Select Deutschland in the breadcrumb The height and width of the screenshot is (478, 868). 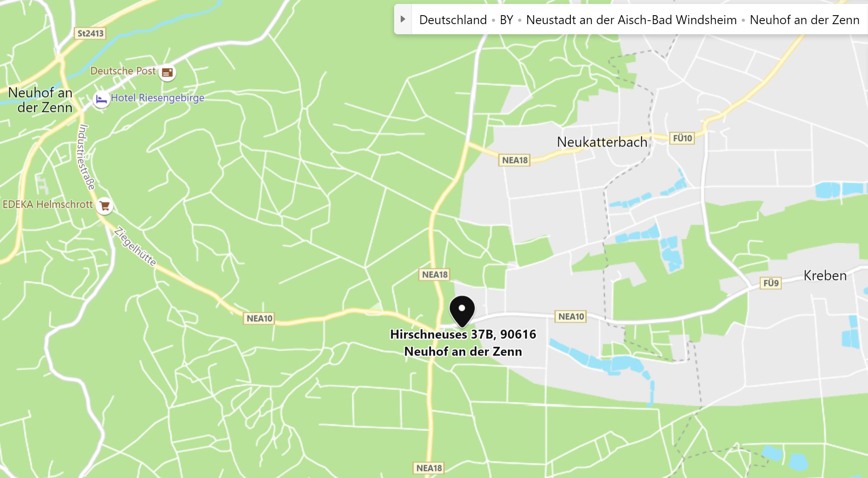click(453, 20)
